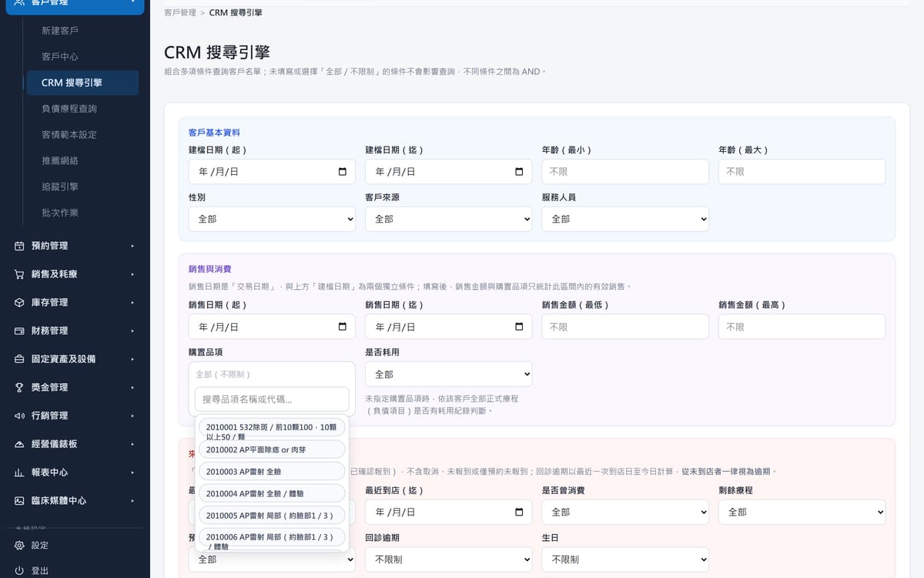Expand the 行銷管理 submenu arrow
The width and height of the screenshot is (924, 578).
tap(132, 415)
